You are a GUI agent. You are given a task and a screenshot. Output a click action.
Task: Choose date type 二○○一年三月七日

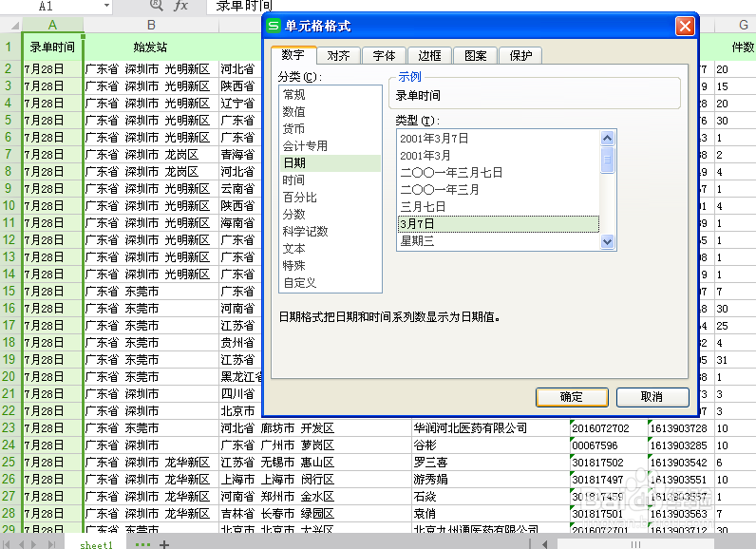pos(499,173)
